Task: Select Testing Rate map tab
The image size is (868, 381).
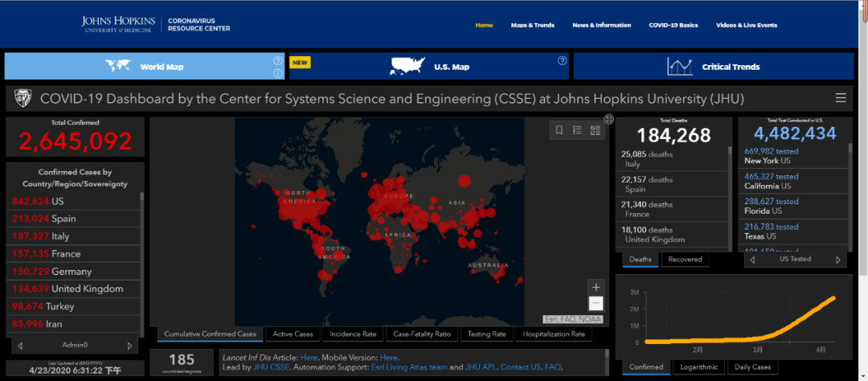Action: [x=486, y=334]
